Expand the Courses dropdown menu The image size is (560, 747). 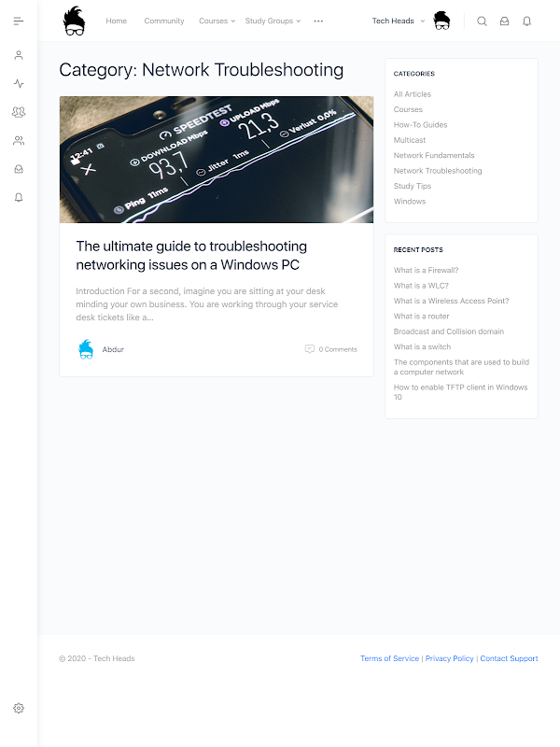(x=217, y=21)
